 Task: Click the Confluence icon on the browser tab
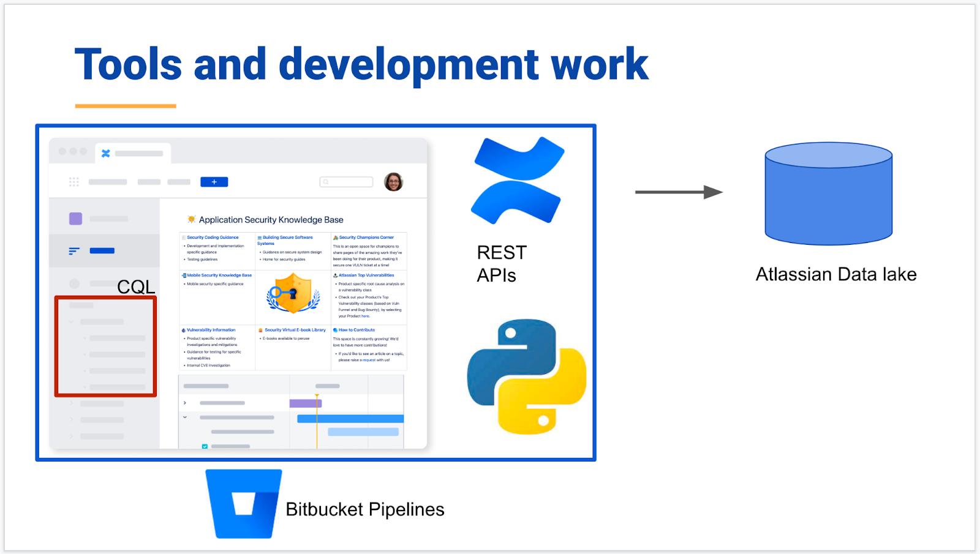[x=107, y=154]
